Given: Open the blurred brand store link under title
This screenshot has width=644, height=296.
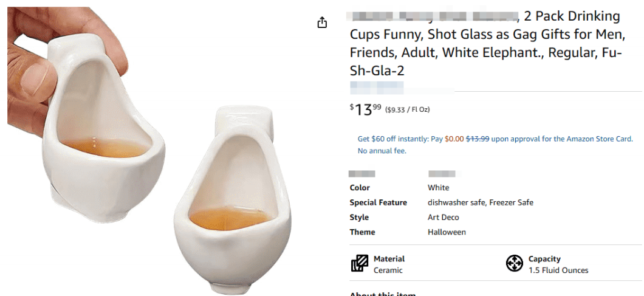Looking at the screenshot, I should (377, 87).
